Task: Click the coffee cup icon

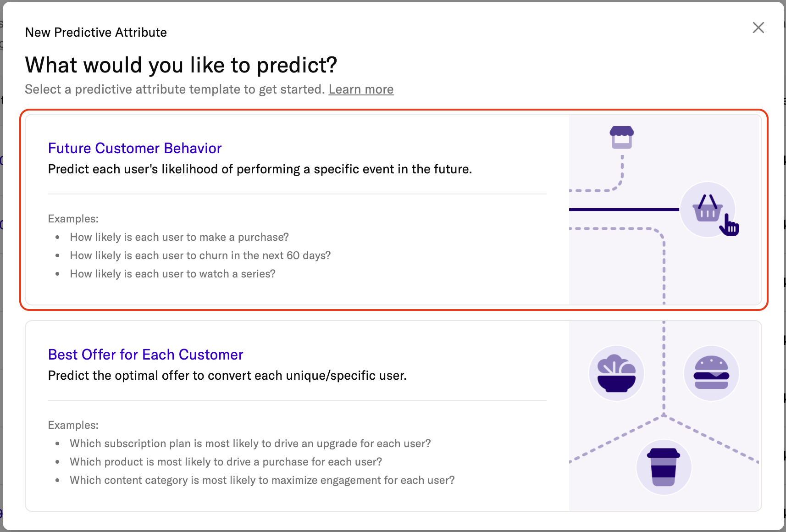Action: [x=664, y=467]
